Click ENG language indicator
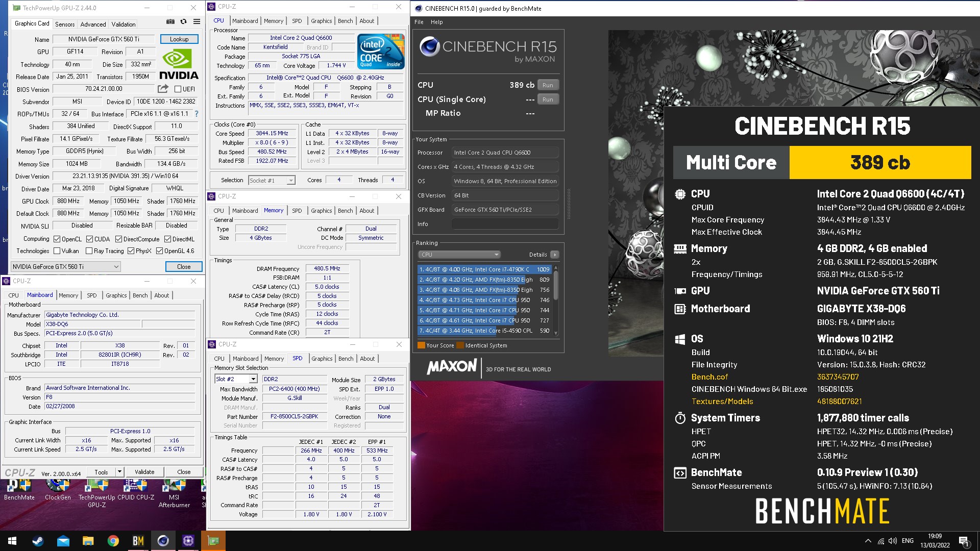 (x=908, y=541)
